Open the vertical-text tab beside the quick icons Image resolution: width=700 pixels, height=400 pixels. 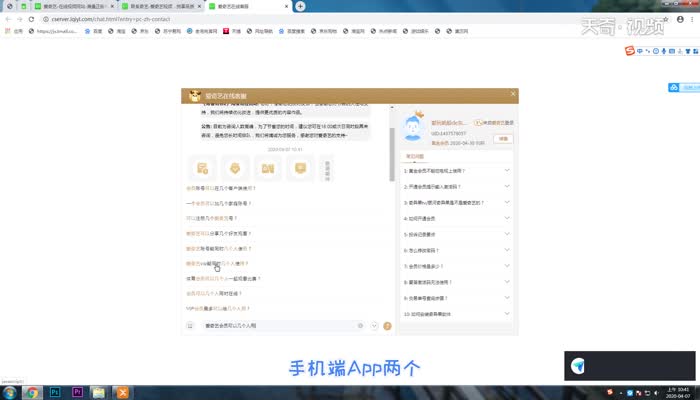tap(327, 170)
